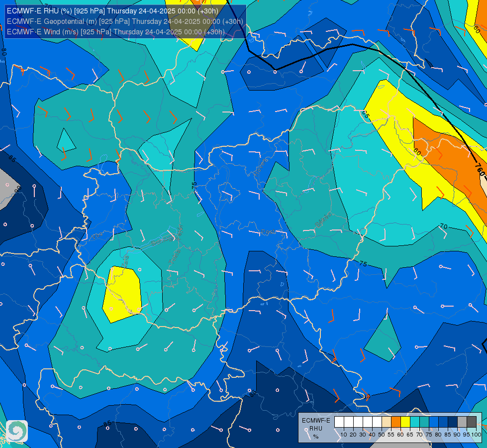
Task: Click the RHU label in the legend
Action: pos(316,429)
